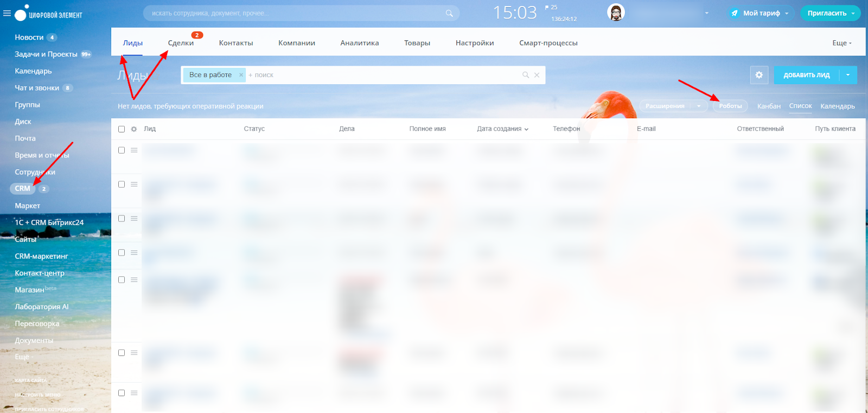Open the first lead row actions menu

tap(134, 150)
